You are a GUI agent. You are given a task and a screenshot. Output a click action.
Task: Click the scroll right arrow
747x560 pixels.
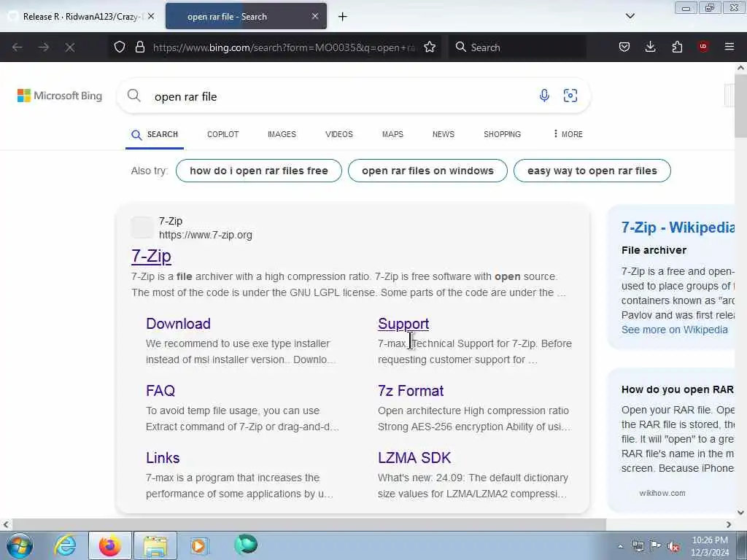tap(729, 524)
